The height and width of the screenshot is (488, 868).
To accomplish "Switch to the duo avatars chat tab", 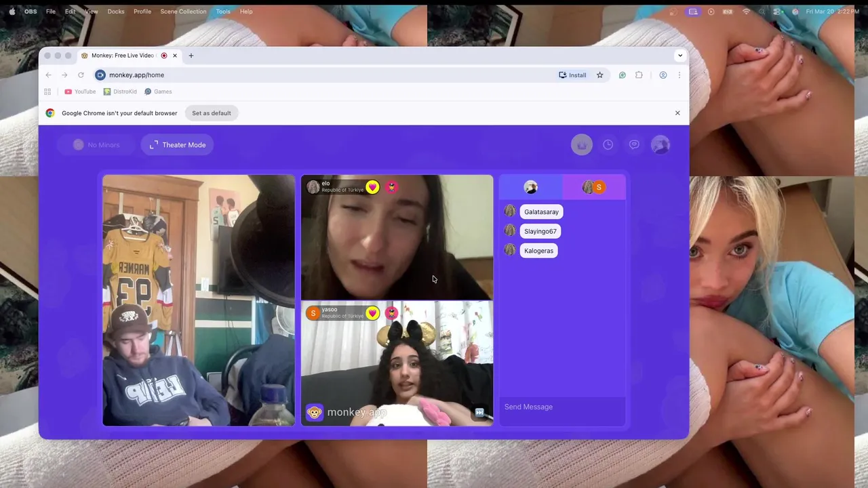I will click(x=593, y=187).
